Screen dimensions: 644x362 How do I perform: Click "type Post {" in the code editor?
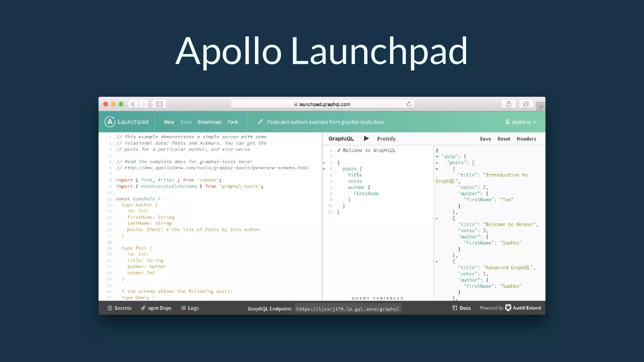point(137,248)
